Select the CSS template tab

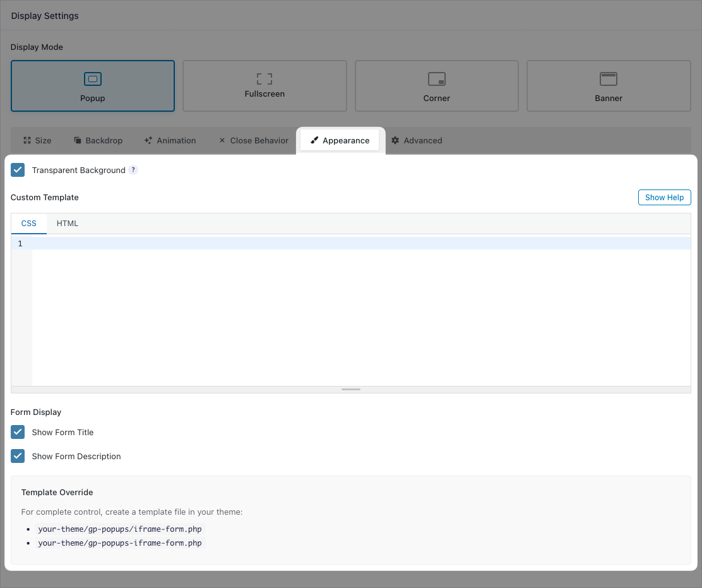29,224
